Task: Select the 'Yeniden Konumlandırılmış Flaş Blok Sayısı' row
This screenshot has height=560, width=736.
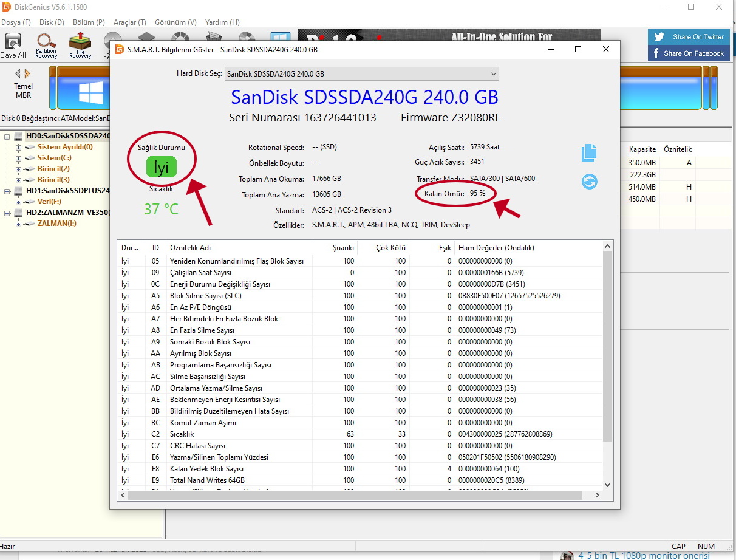Action: pyautogui.click(x=360, y=261)
